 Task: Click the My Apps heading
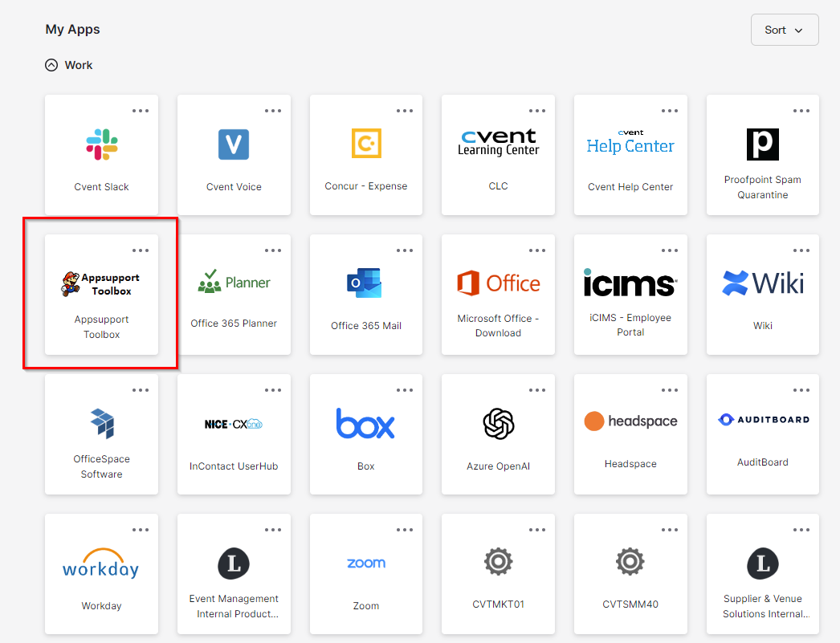coord(72,30)
